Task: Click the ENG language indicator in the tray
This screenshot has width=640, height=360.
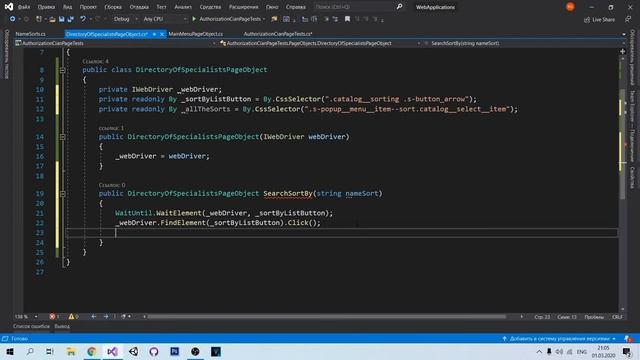Action: pos(582,351)
